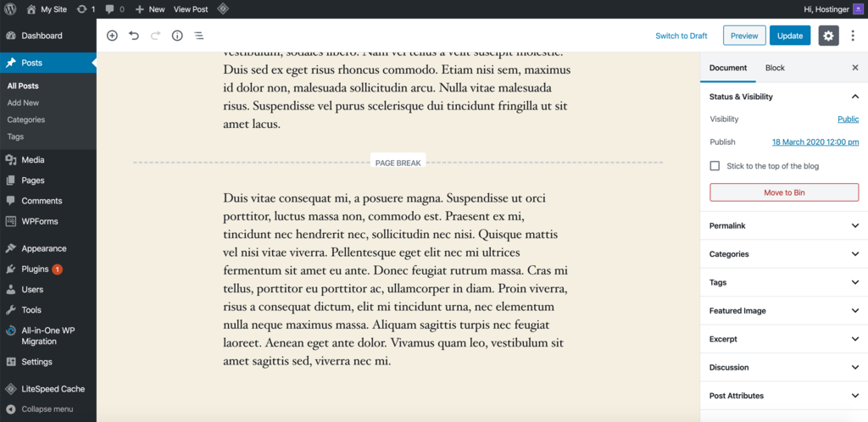Viewport: 868px width, 422px height.
Task: Collapse the admin sidebar menu
Action: tap(48, 409)
